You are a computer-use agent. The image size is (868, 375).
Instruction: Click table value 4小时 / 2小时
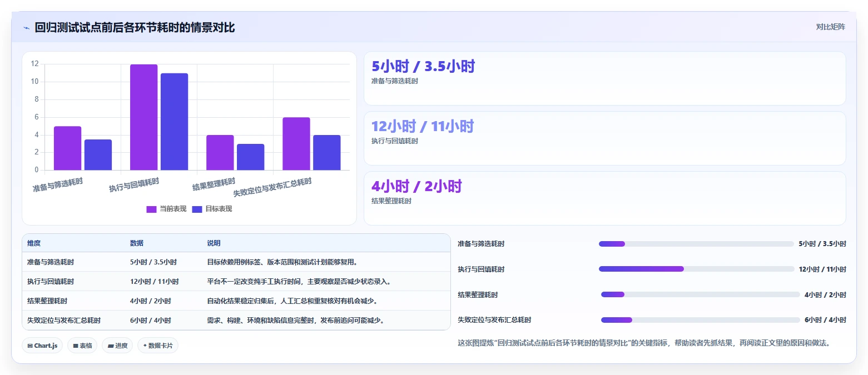pyautogui.click(x=151, y=301)
